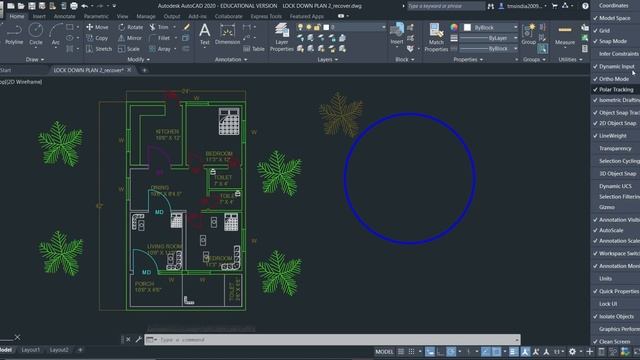The image size is (640, 360).
Task: Click the white ByBlock color swatch
Action: [467, 27]
